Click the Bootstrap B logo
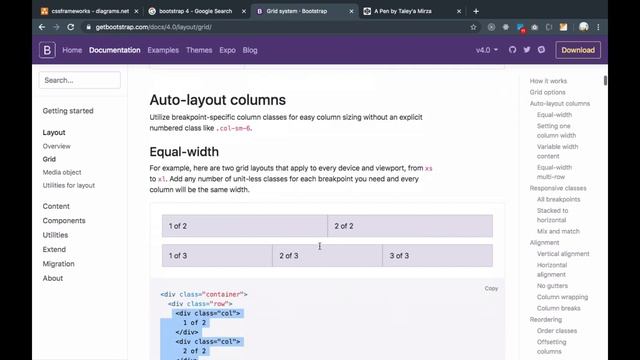 [x=47, y=50]
